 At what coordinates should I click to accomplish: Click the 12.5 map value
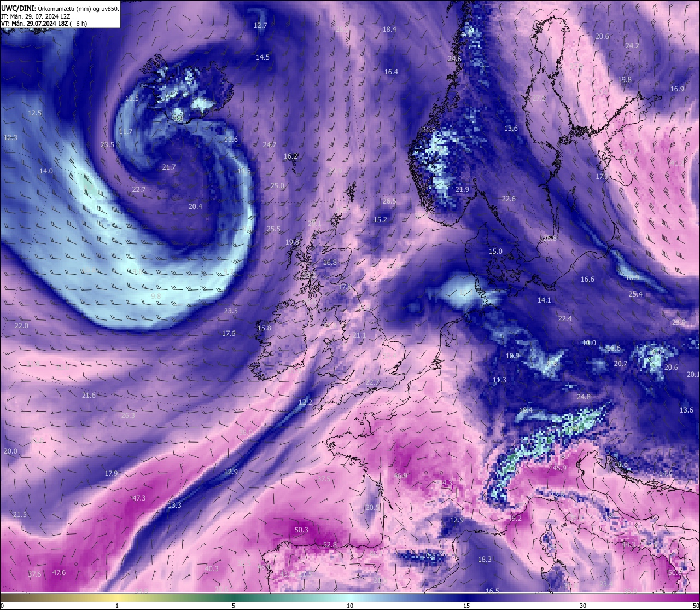point(34,113)
